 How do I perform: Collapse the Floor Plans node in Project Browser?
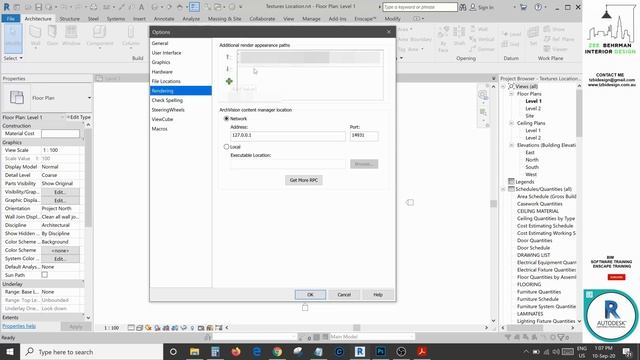pos(511,94)
